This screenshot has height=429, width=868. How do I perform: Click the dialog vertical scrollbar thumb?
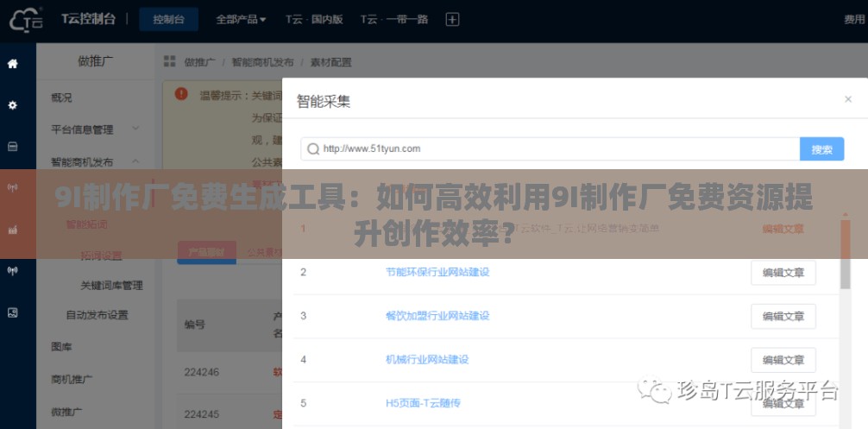coord(845,254)
